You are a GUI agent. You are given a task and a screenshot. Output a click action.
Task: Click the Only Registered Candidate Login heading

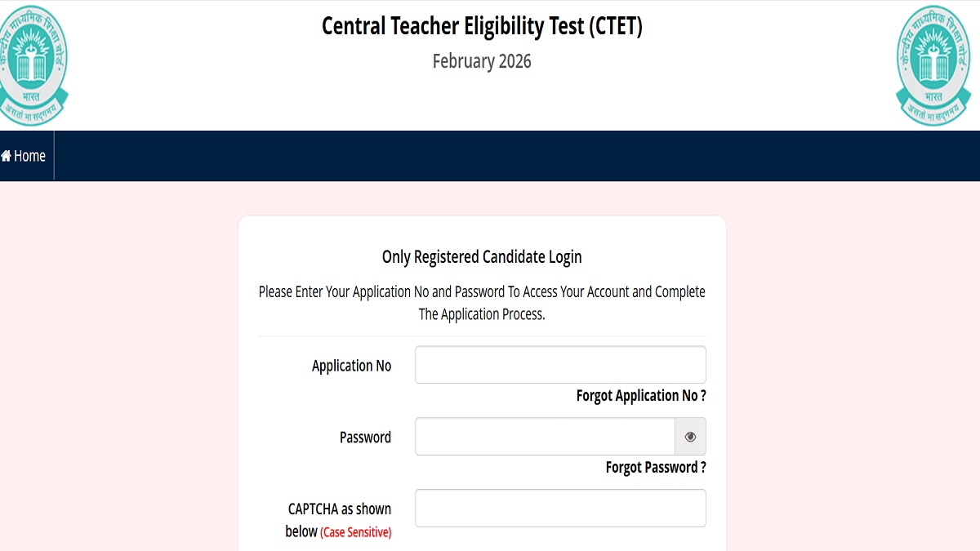click(482, 257)
